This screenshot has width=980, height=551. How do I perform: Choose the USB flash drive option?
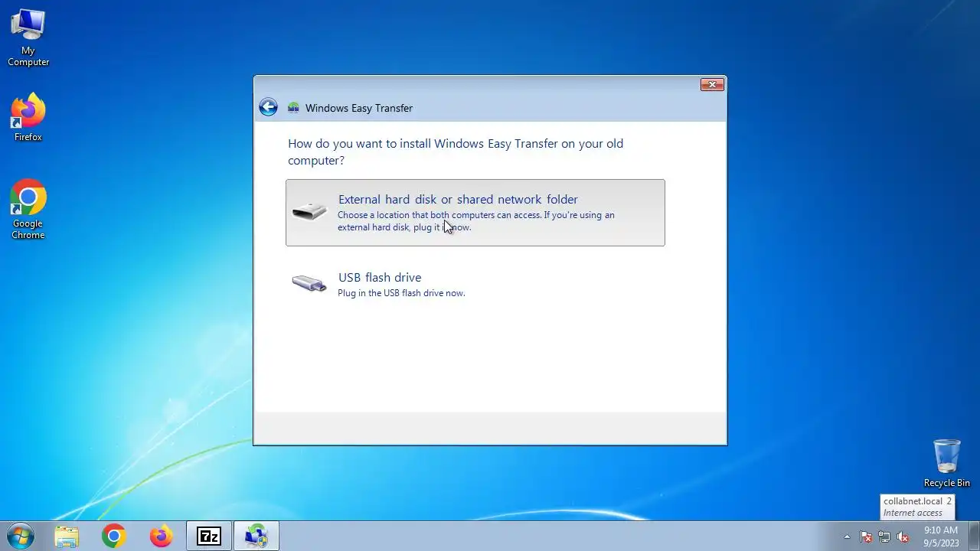[475, 285]
